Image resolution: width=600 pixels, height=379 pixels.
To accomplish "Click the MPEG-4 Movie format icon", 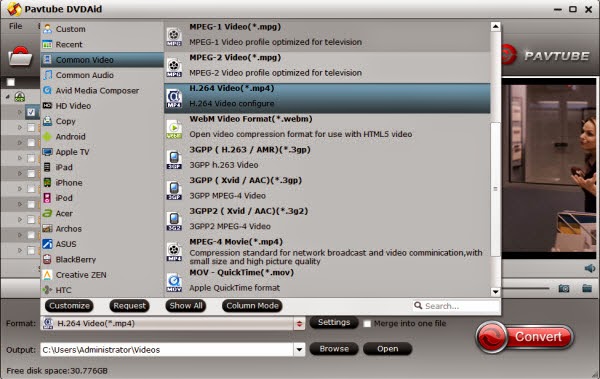I will [174, 252].
